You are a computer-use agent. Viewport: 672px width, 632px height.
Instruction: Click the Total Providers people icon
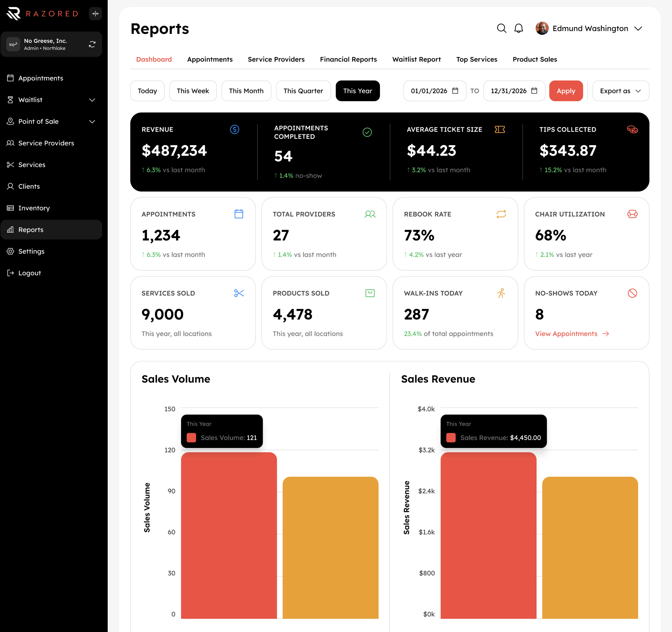tap(370, 214)
